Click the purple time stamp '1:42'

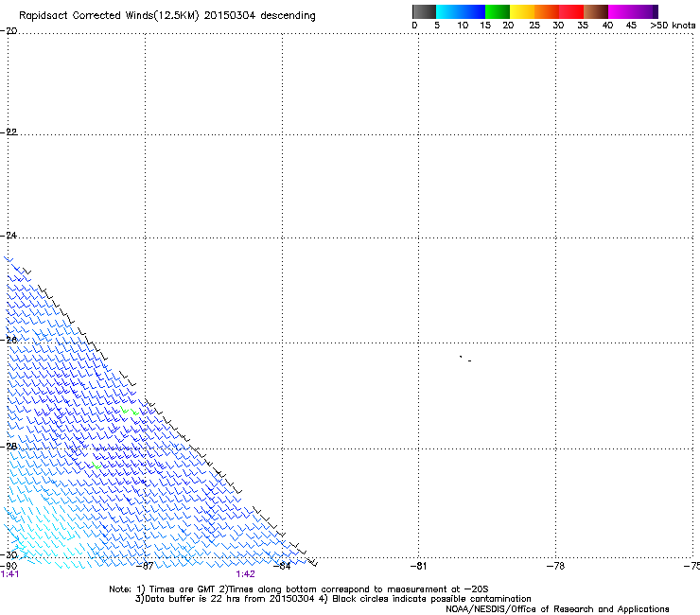point(246,574)
